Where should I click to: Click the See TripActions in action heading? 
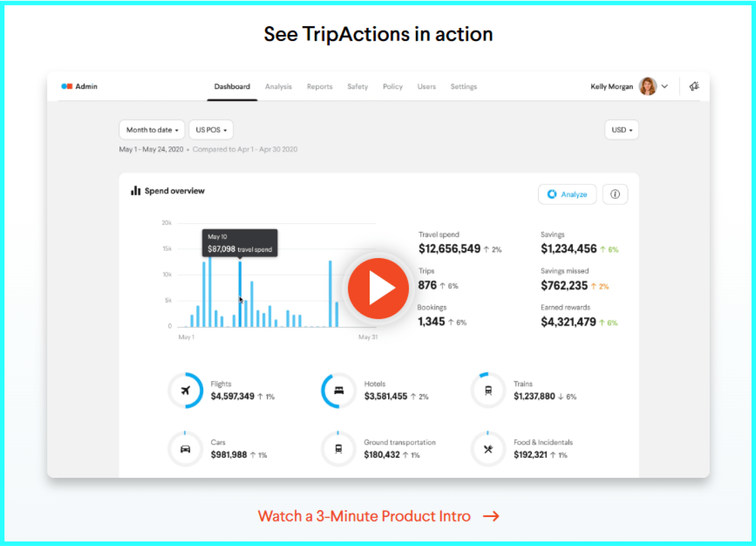pos(378,34)
